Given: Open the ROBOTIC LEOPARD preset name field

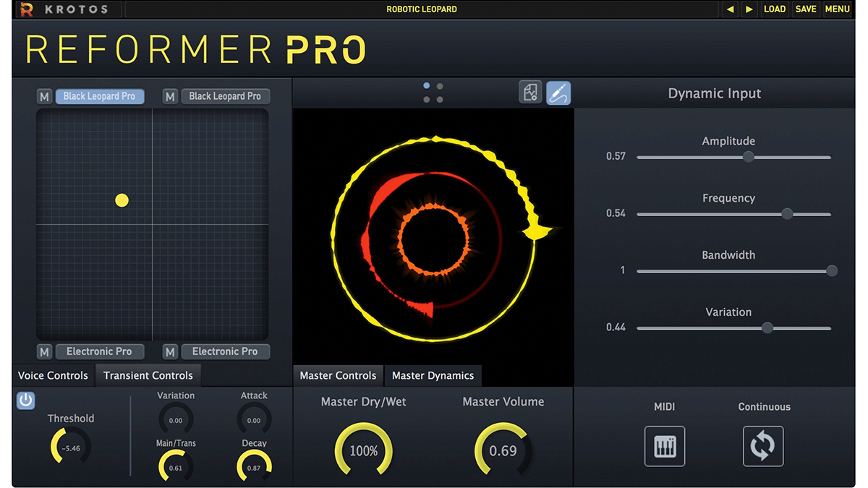Looking at the screenshot, I should (422, 9).
